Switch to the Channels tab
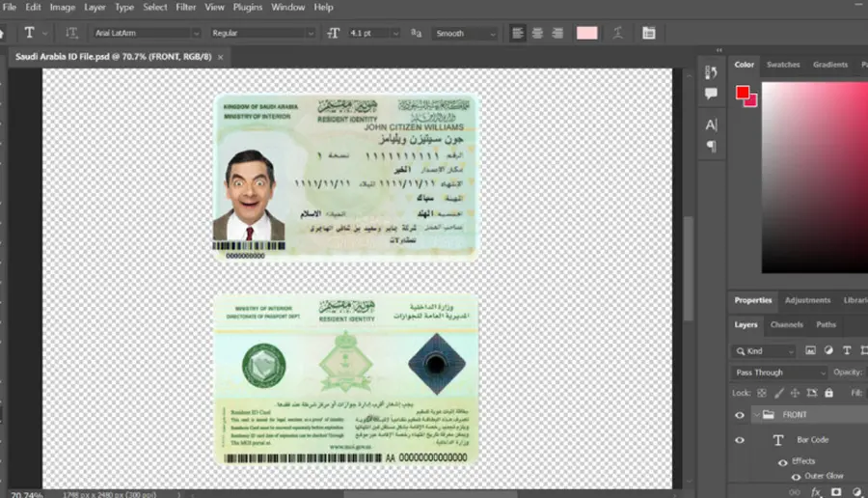 (787, 324)
